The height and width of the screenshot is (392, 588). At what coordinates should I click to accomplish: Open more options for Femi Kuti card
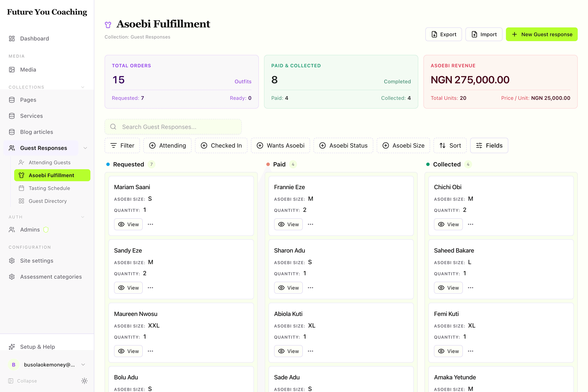470,351
